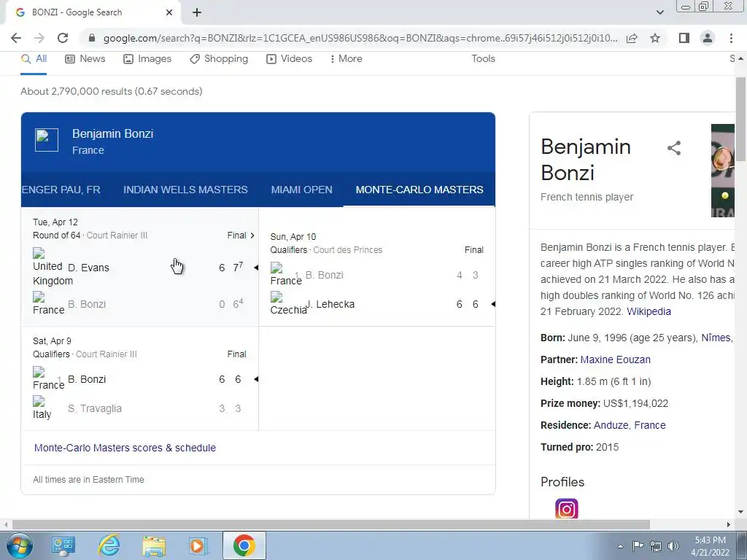Open the Nîmes birthplace link

pos(718,338)
